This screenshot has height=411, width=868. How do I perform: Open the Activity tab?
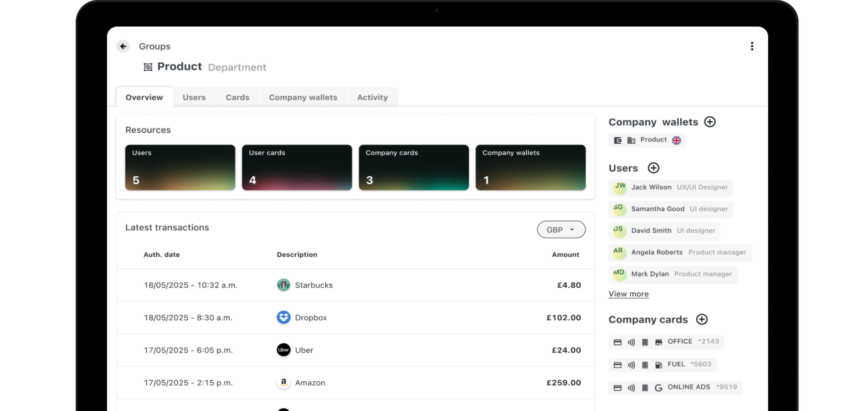pos(372,97)
